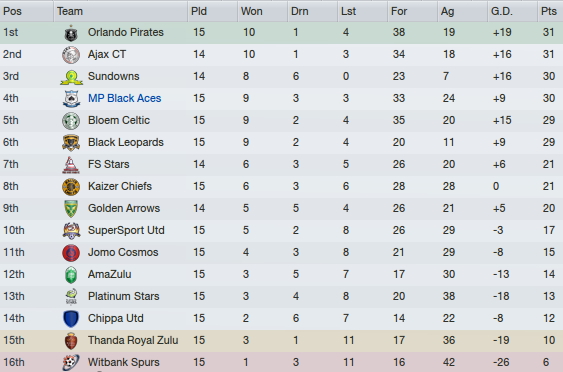Select the Jomo Cosmos red badge
This screenshot has height=372, width=563.
tap(71, 252)
